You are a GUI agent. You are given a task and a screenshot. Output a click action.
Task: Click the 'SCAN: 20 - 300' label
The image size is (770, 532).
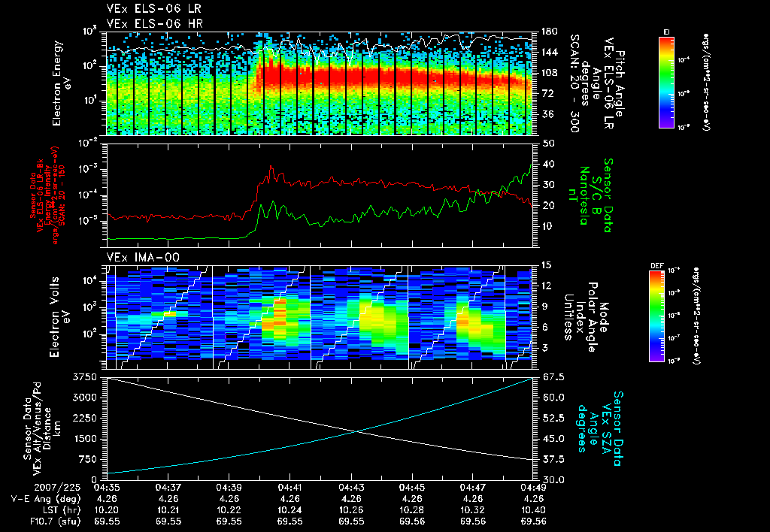(x=574, y=83)
